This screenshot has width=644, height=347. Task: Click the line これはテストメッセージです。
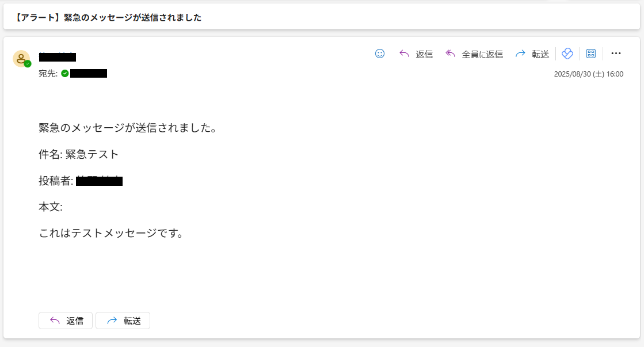tap(111, 233)
